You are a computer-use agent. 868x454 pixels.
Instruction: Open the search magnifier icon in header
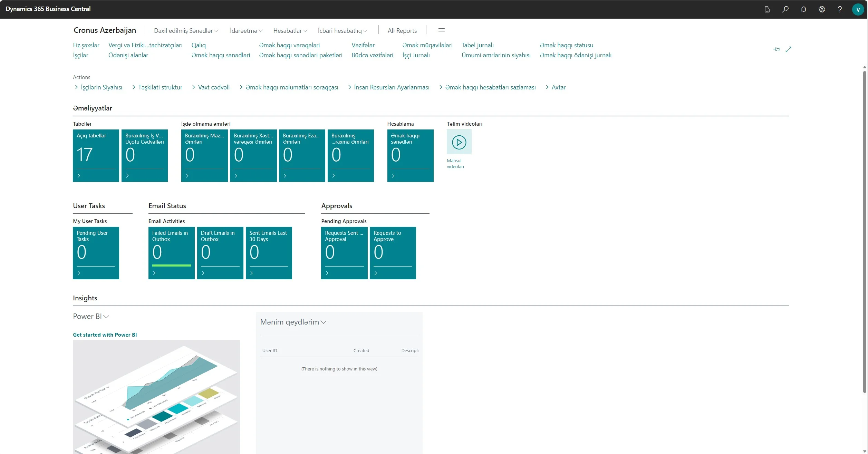click(x=785, y=9)
